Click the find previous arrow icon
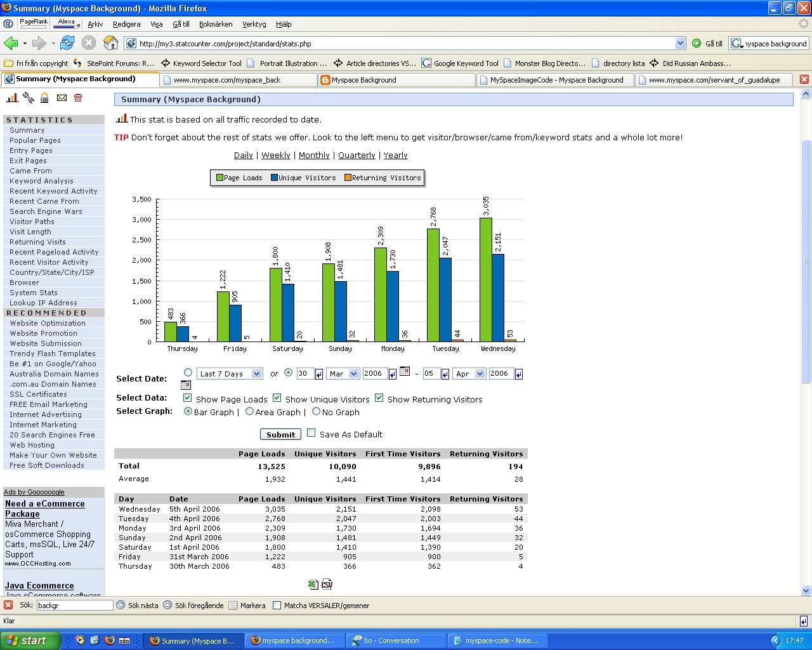Screen dimensions: 812x650 coord(167,605)
